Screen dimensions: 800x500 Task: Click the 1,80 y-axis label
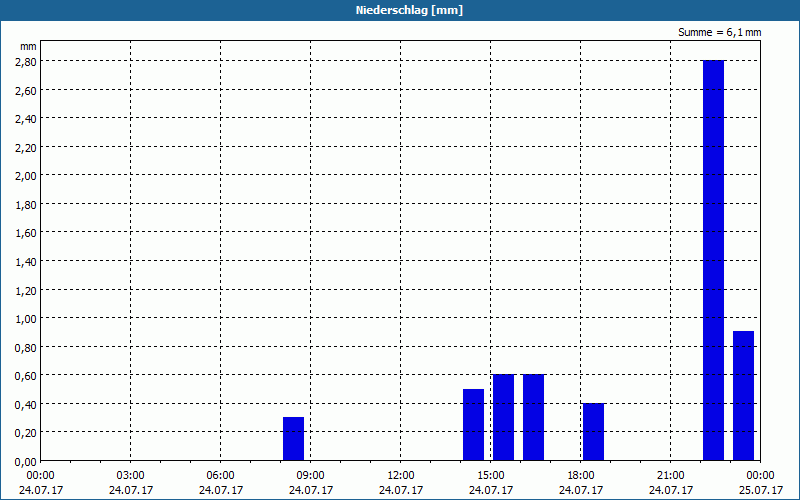28,204
